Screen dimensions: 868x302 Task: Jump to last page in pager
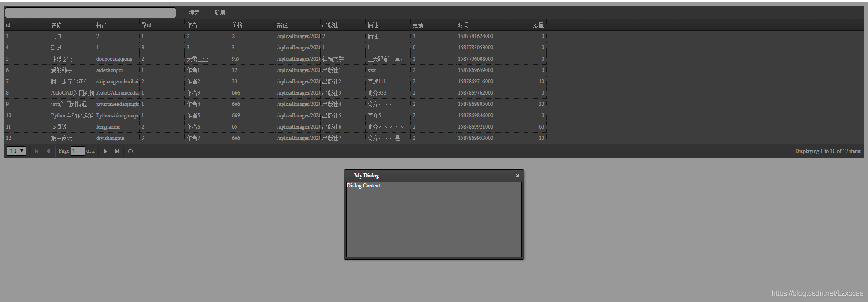coord(117,151)
